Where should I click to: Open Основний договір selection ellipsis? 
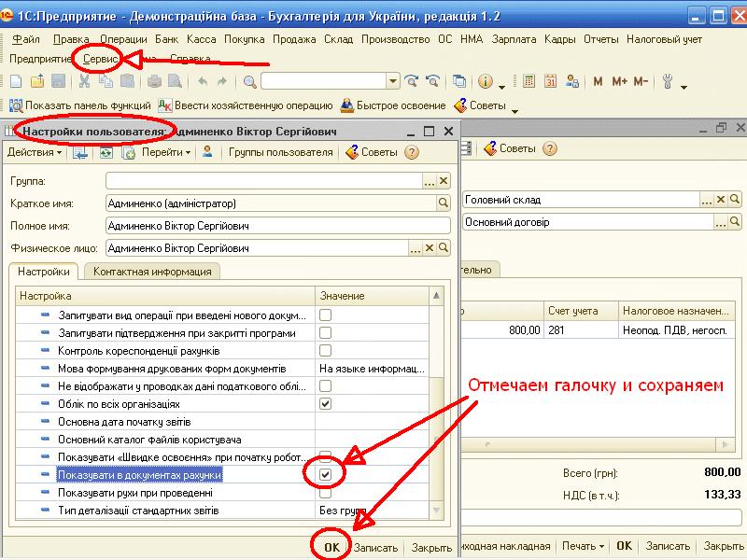tap(720, 222)
